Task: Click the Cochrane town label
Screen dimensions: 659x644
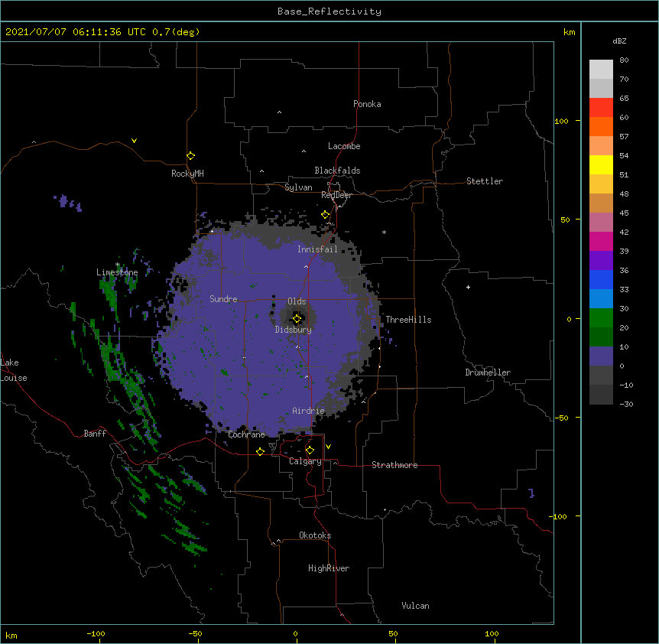Action: click(246, 434)
